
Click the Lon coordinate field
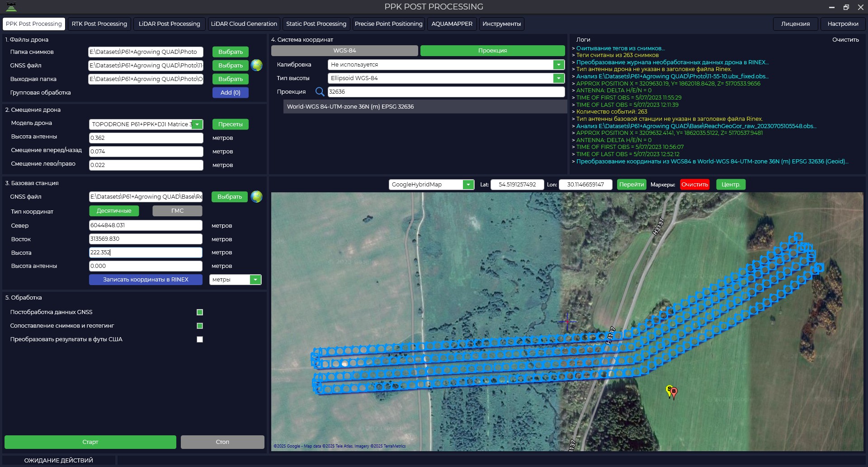[x=585, y=185]
